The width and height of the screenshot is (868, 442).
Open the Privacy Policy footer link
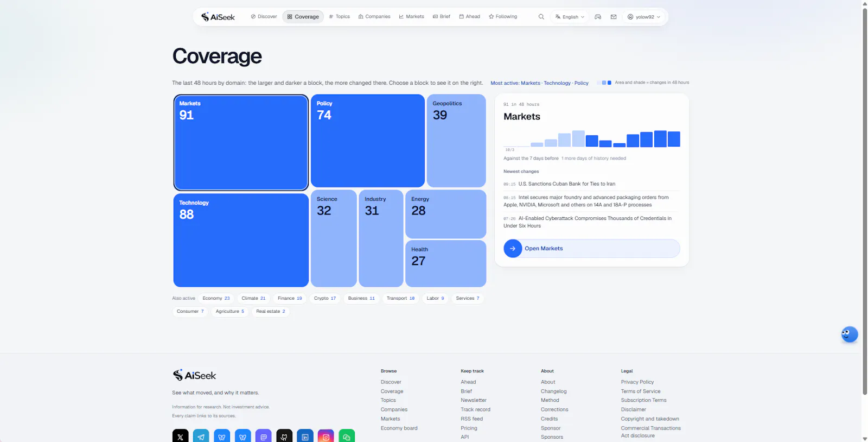click(637, 382)
